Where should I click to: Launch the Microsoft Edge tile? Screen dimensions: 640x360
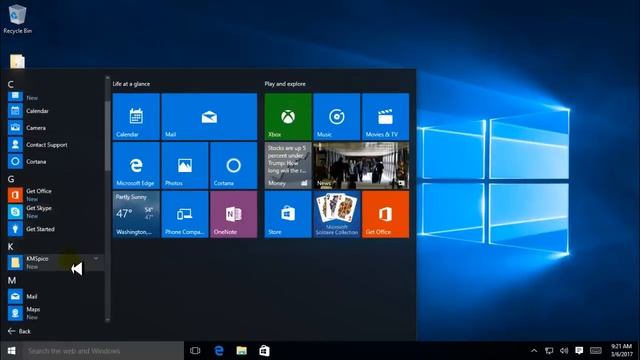tap(136, 165)
